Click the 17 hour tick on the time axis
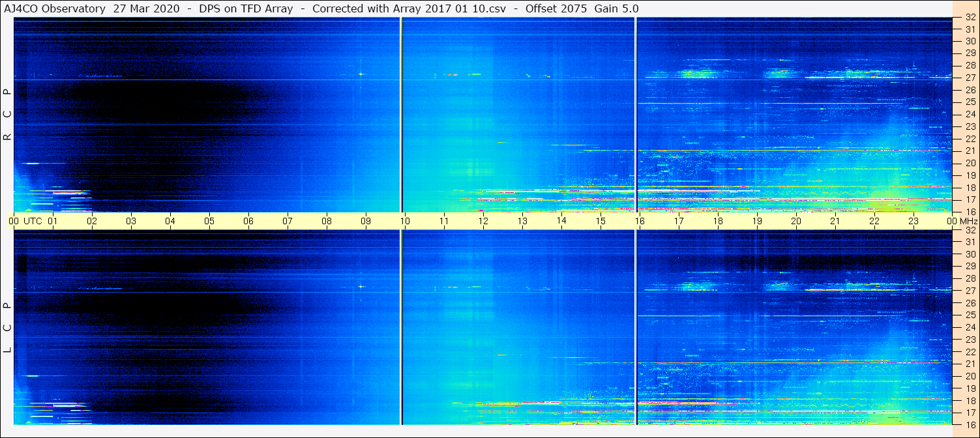This screenshot has width=980, height=438. click(679, 221)
